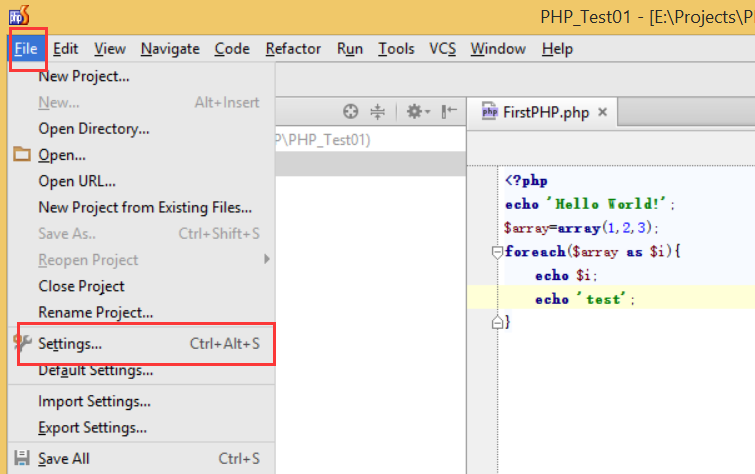Click the PhpStorm app icon in title bar
This screenshot has height=474, width=755.
click(18, 16)
